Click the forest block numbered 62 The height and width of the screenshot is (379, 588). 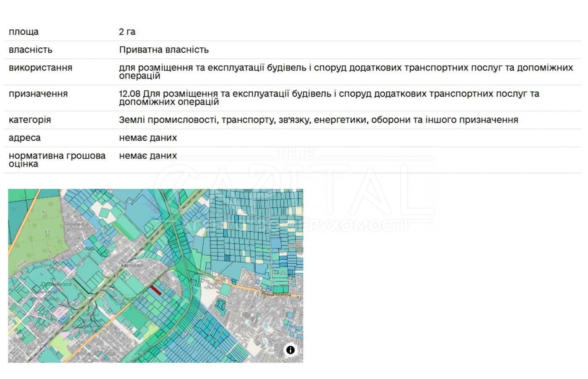(45, 212)
